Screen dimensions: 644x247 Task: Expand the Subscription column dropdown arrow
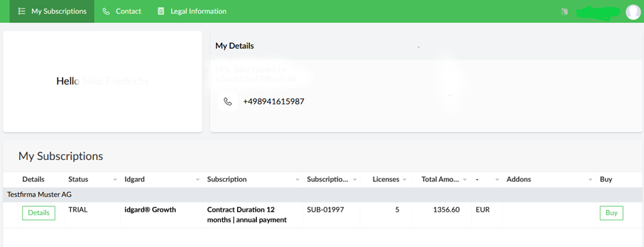point(297,180)
